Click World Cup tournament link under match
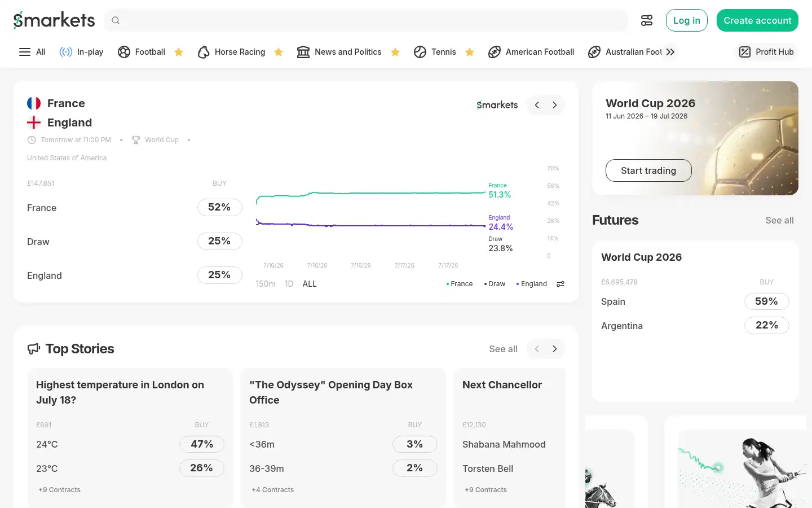The height and width of the screenshot is (508, 812). click(162, 140)
